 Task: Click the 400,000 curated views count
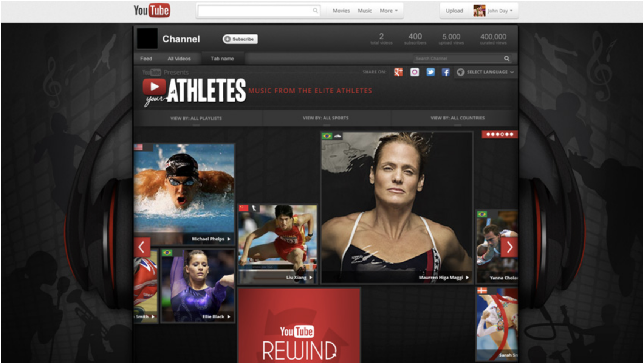coord(493,39)
